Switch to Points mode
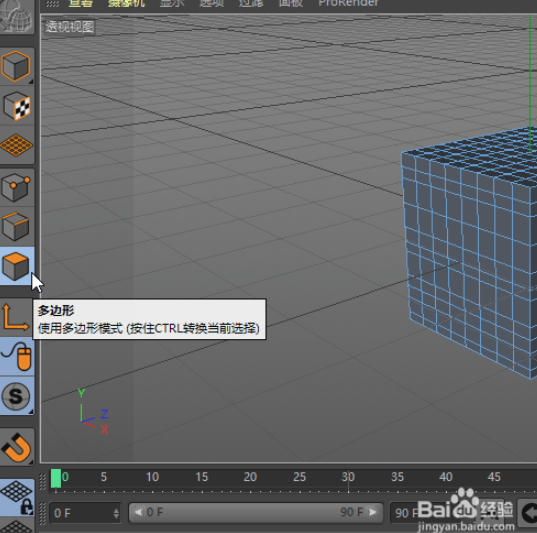537x533 pixels. pyautogui.click(x=16, y=187)
